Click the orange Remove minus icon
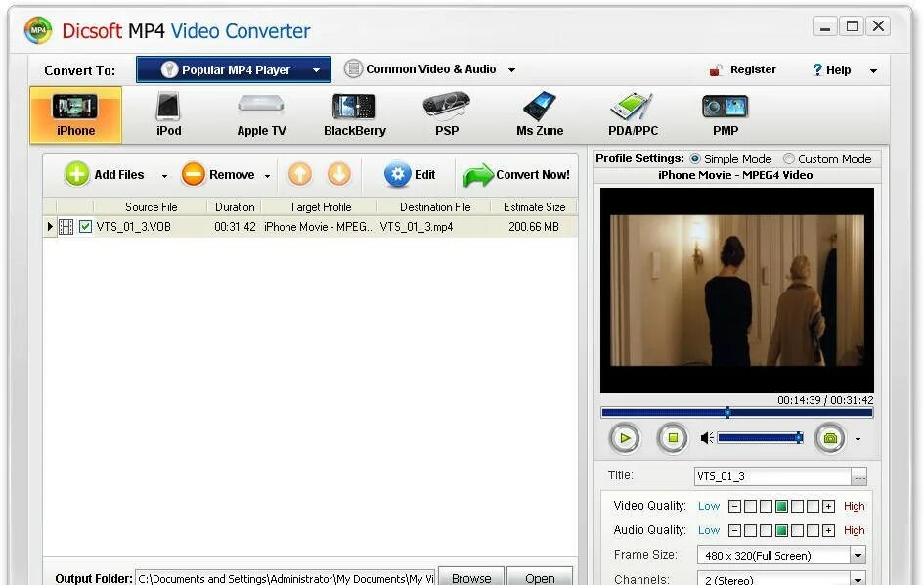The height and width of the screenshot is (585, 924). (194, 174)
